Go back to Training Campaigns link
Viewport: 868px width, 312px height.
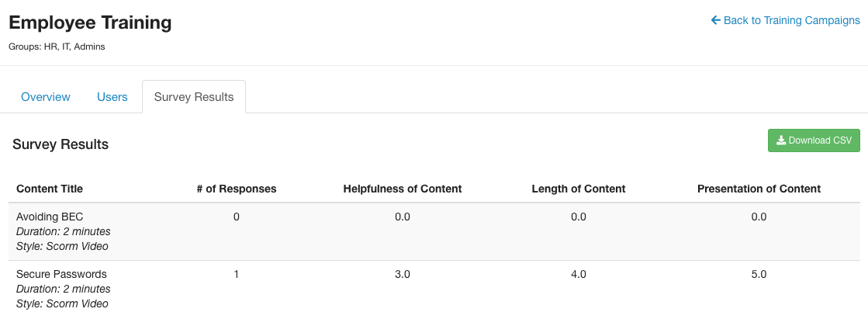786,20
